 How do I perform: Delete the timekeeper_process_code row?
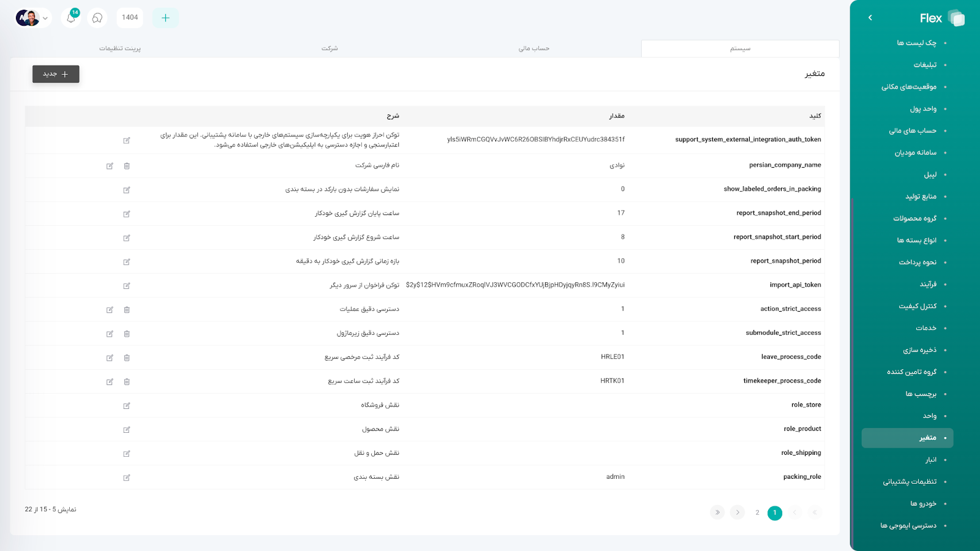127,381
